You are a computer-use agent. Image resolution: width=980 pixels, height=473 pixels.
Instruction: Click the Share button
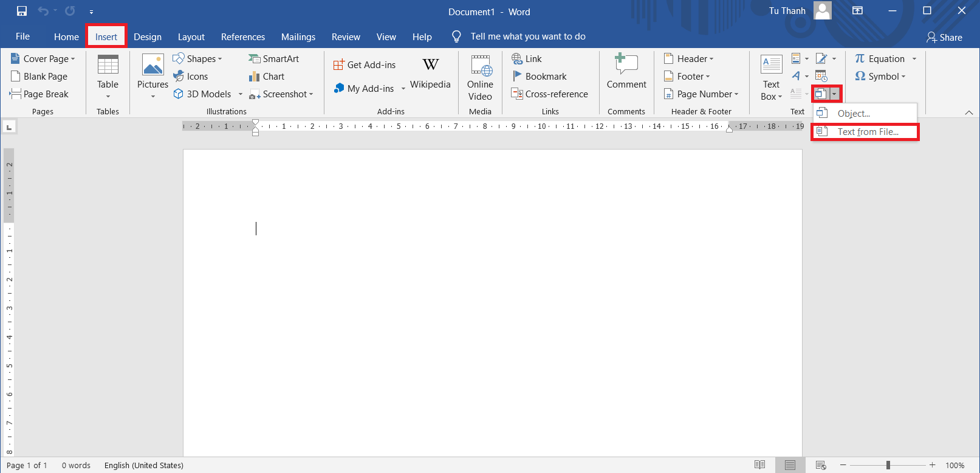[944, 37]
